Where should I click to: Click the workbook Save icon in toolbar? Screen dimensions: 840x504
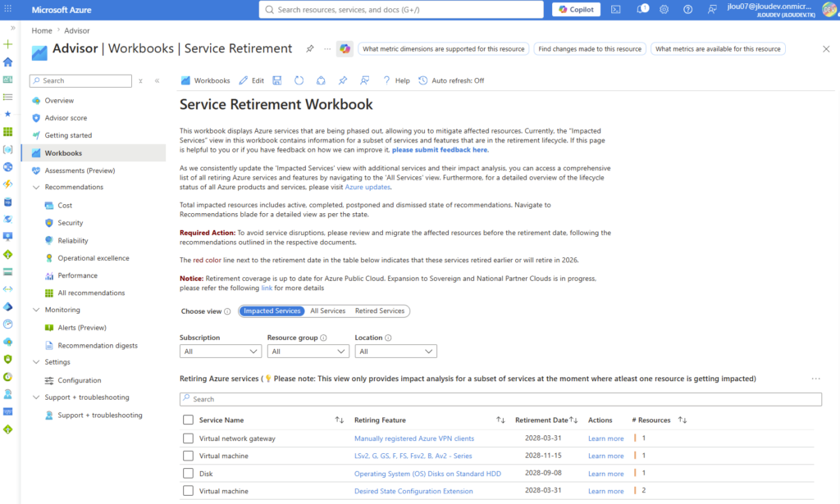click(x=277, y=80)
